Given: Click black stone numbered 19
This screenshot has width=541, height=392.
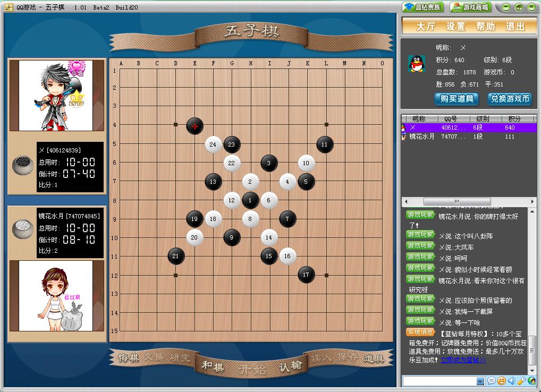Looking at the screenshot, I should 195,219.
